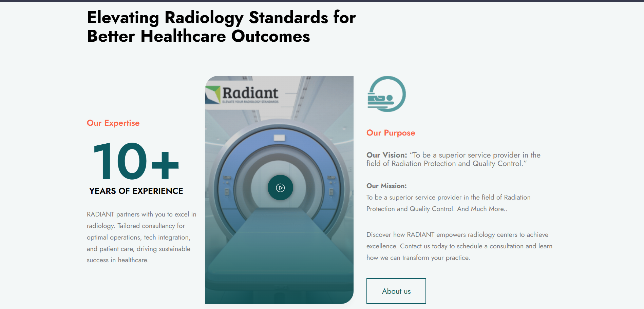Select the 'Our Purpose' heading
The width and height of the screenshot is (644, 309).
(391, 133)
